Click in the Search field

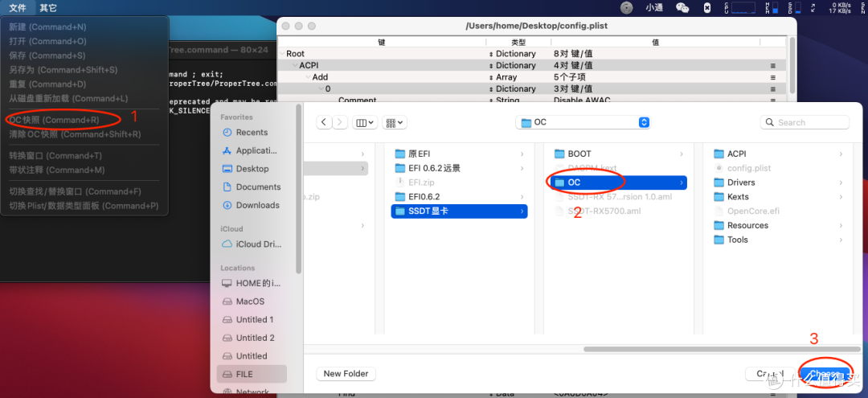click(805, 122)
